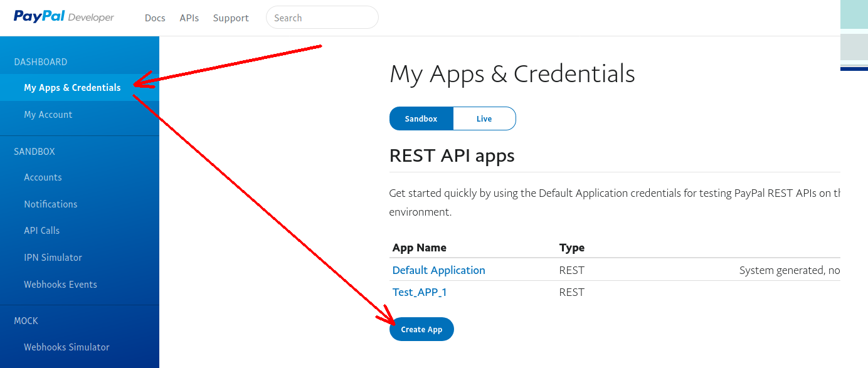The image size is (868, 368).
Task: Go to sandbox Notifications
Action: pos(51,204)
